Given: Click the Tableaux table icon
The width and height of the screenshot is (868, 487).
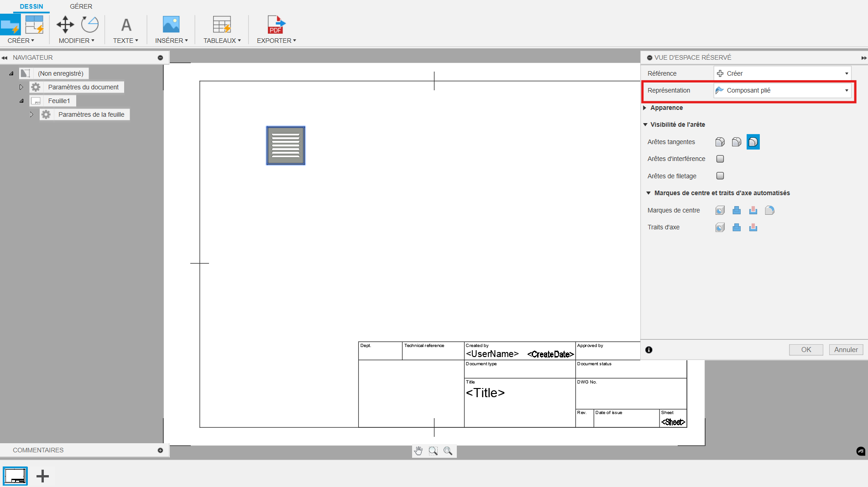Looking at the screenshot, I should (222, 25).
